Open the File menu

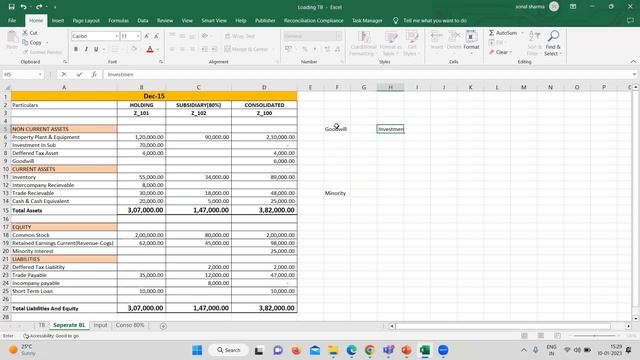click(x=12, y=20)
